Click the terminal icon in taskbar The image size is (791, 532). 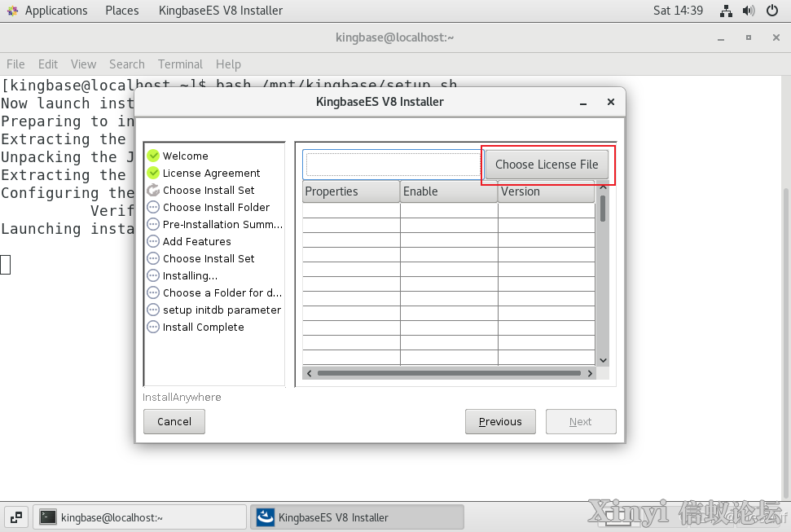[48, 517]
